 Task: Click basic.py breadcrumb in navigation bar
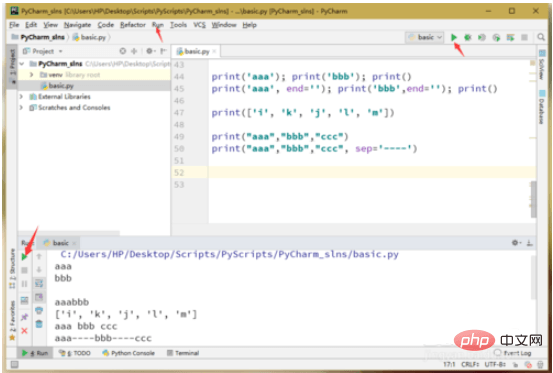[x=89, y=37]
